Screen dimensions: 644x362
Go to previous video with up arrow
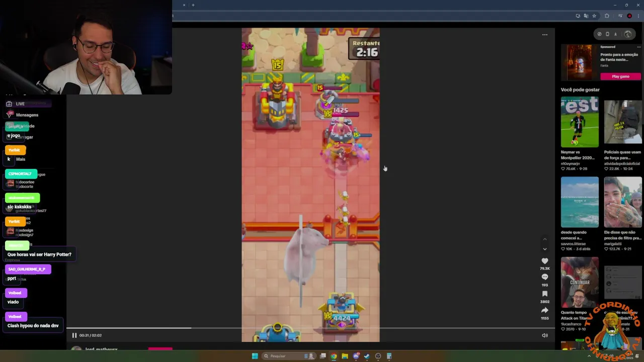[x=544, y=239]
